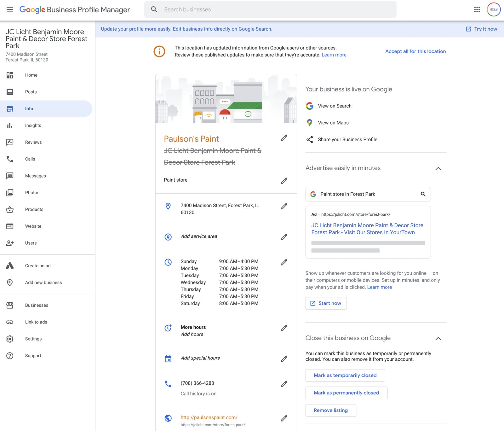Click the location pin icon by address
Viewport: 504px width, 431px height.
168,206
